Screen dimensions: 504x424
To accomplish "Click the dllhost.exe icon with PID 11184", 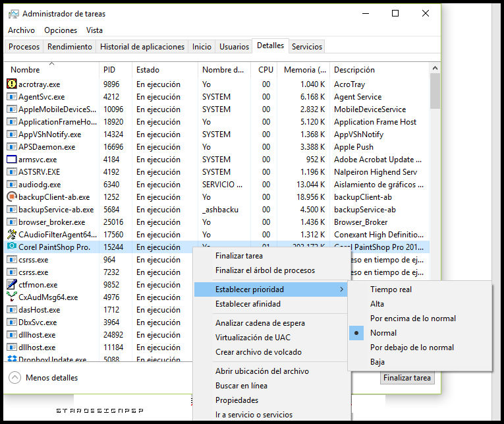I will (12, 347).
